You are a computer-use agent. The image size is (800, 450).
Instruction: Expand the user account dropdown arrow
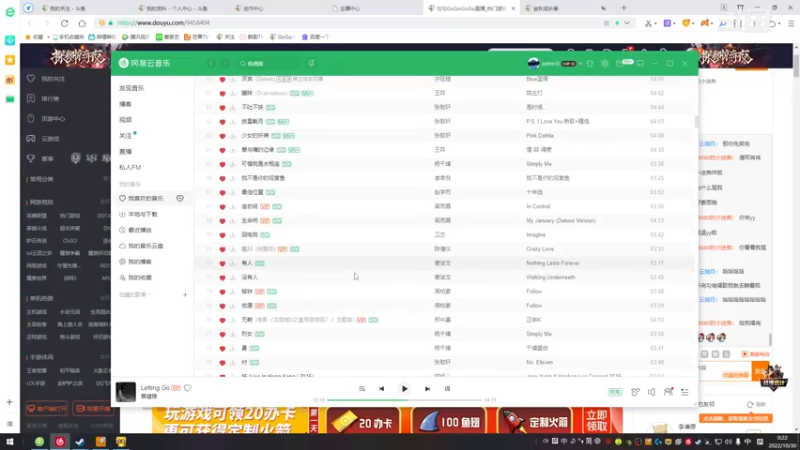point(581,64)
